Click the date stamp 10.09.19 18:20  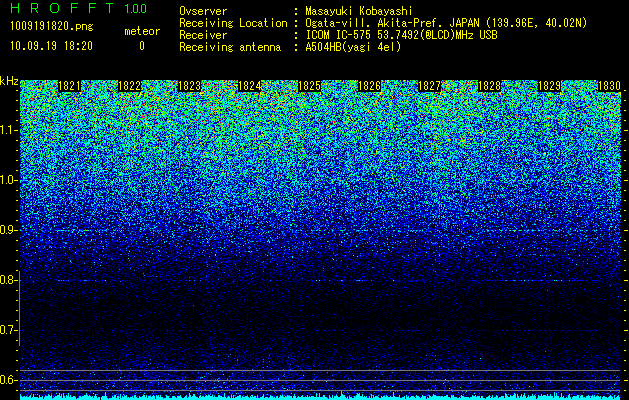(51, 46)
